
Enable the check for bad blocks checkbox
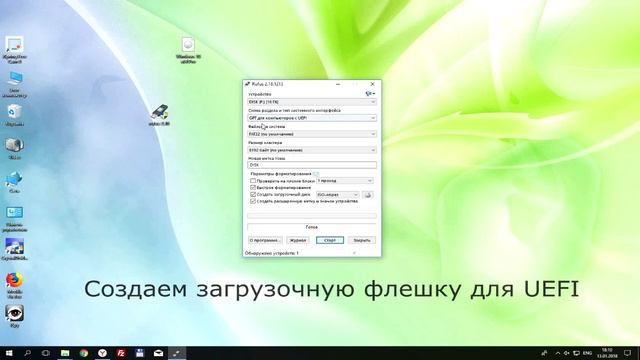253,180
